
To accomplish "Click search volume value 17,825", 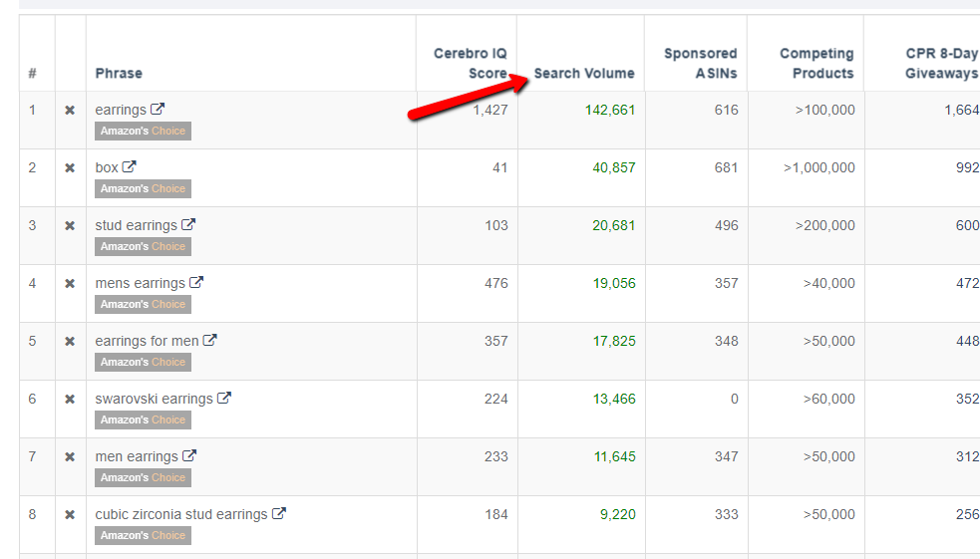I will click(x=614, y=341).
